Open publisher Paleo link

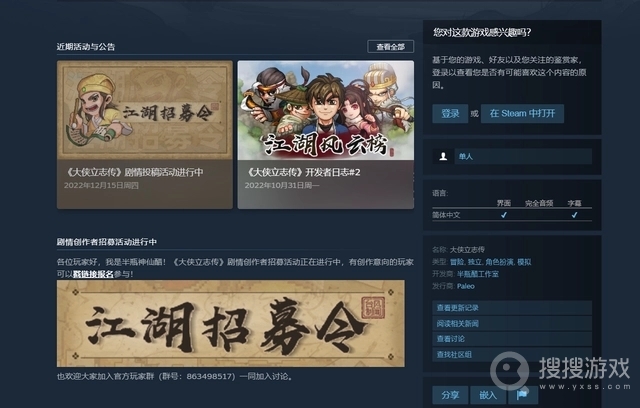coord(466,286)
